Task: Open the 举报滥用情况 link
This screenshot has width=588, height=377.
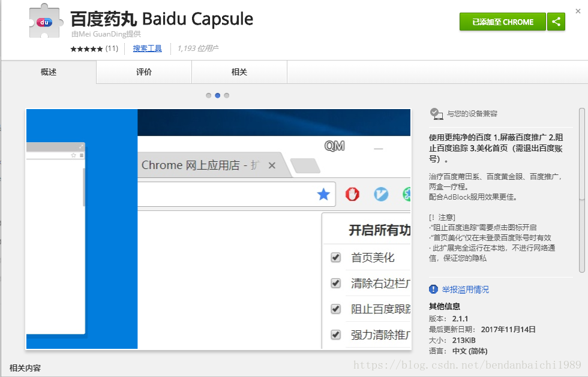Action: coord(466,289)
